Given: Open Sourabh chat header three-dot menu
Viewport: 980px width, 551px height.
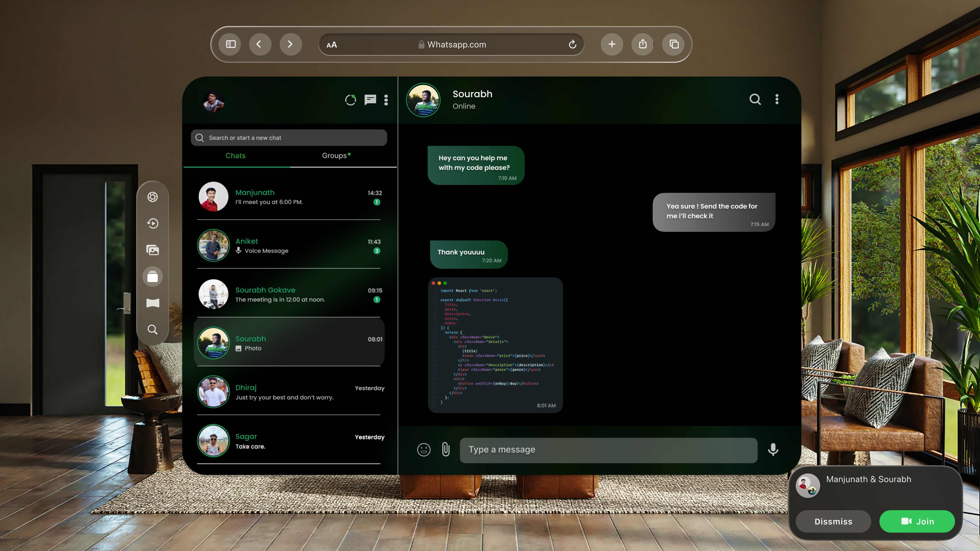Looking at the screenshot, I should (x=776, y=99).
